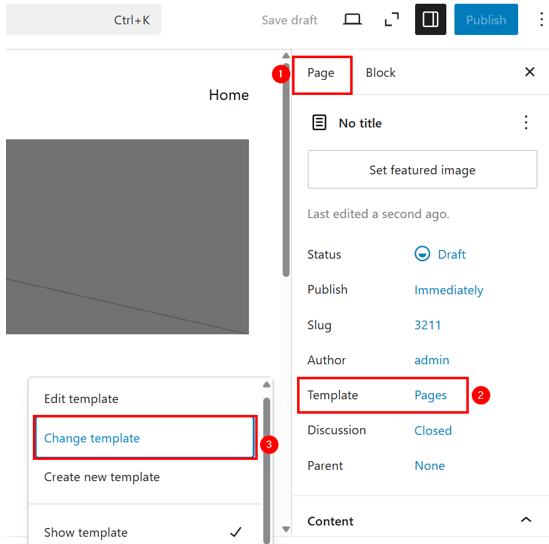This screenshot has width=549, height=544.
Task: Click the editor canvas scrollbar thumb
Action: (286, 170)
